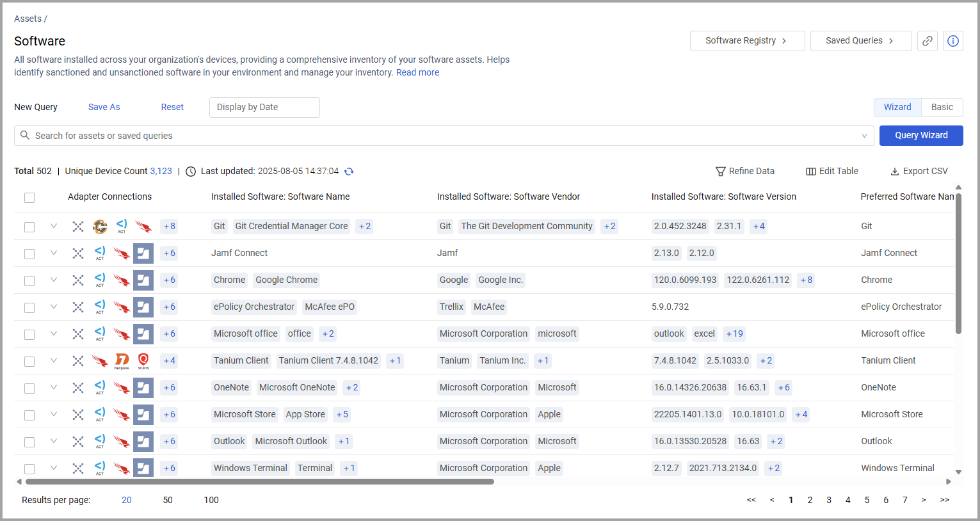
Task: Focus the search for assets input field
Action: coord(444,136)
